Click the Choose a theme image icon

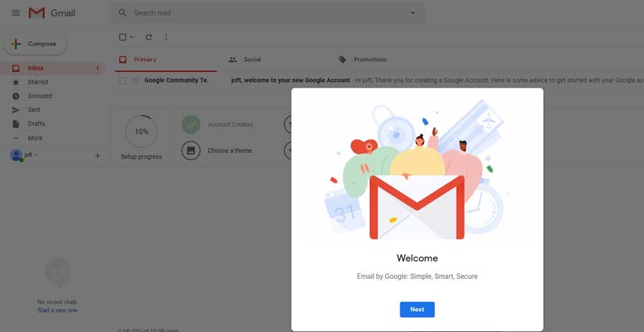pos(191,150)
